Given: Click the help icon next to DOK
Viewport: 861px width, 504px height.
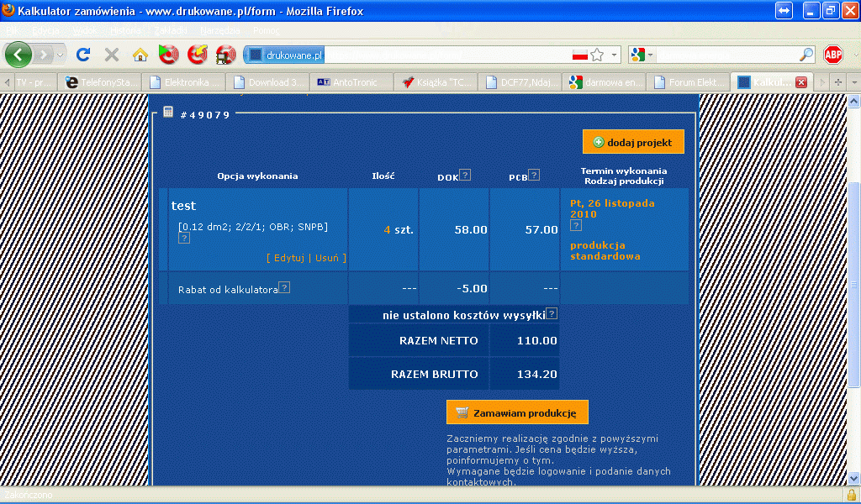Looking at the screenshot, I should tap(465, 176).
